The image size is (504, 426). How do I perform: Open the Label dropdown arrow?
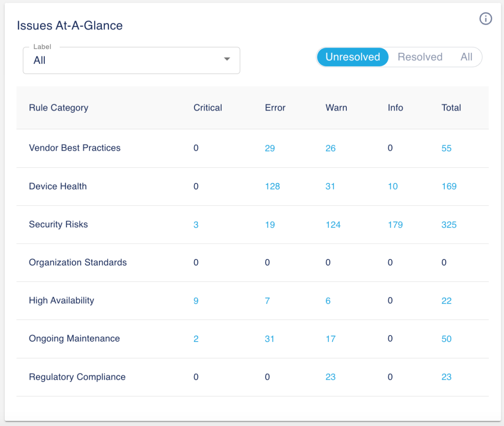click(227, 59)
